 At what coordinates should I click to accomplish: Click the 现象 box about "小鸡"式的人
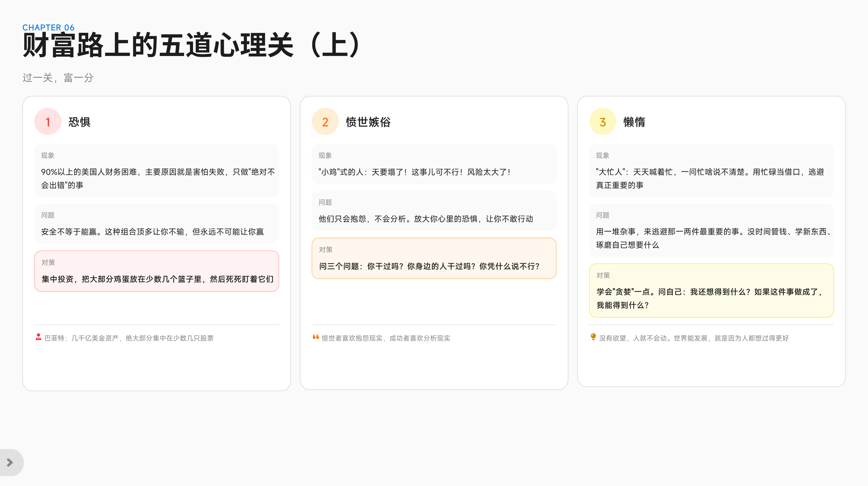pos(434,164)
